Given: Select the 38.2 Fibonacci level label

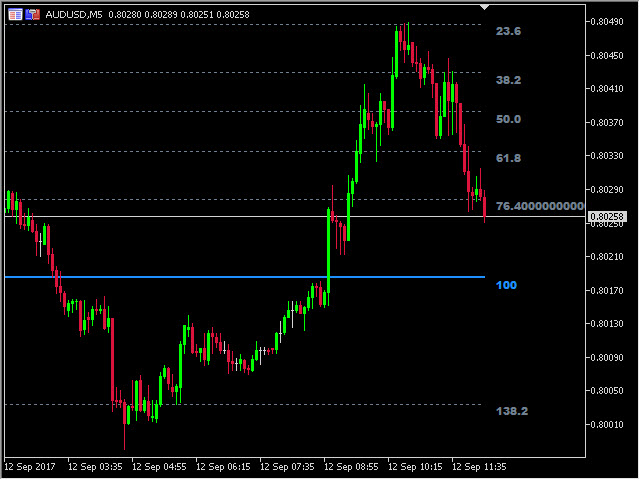Looking at the screenshot, I should [x=509, y=80].
